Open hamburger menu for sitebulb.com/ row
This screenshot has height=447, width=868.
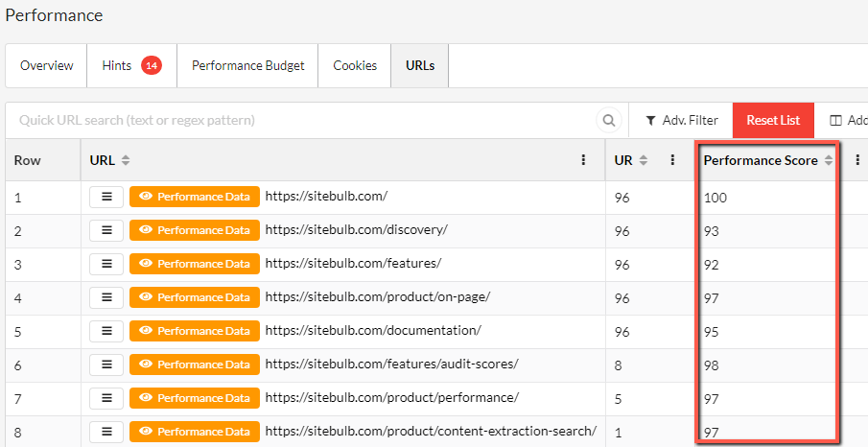(106, 197)
